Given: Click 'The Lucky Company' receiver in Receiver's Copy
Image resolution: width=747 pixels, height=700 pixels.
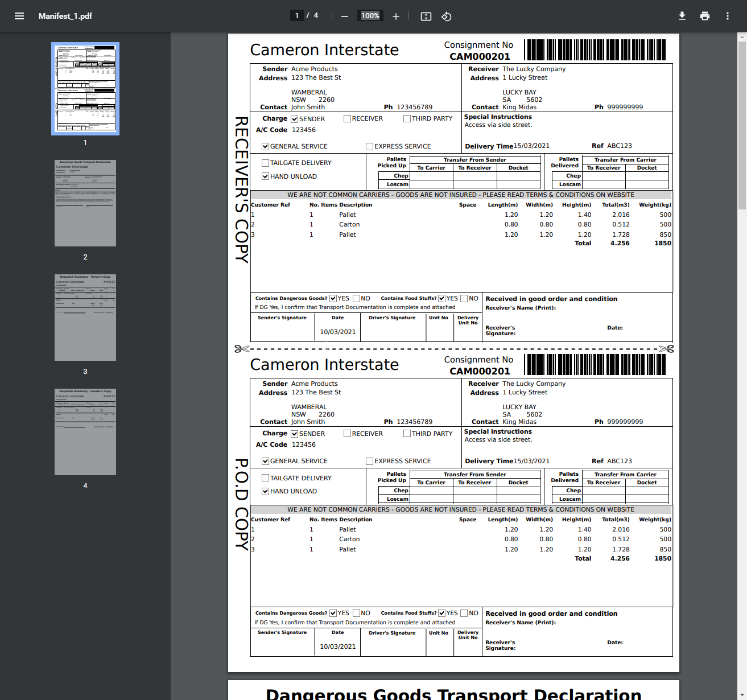Looking at the screenshot, I should pyautogui.click(x=534, y=69).
